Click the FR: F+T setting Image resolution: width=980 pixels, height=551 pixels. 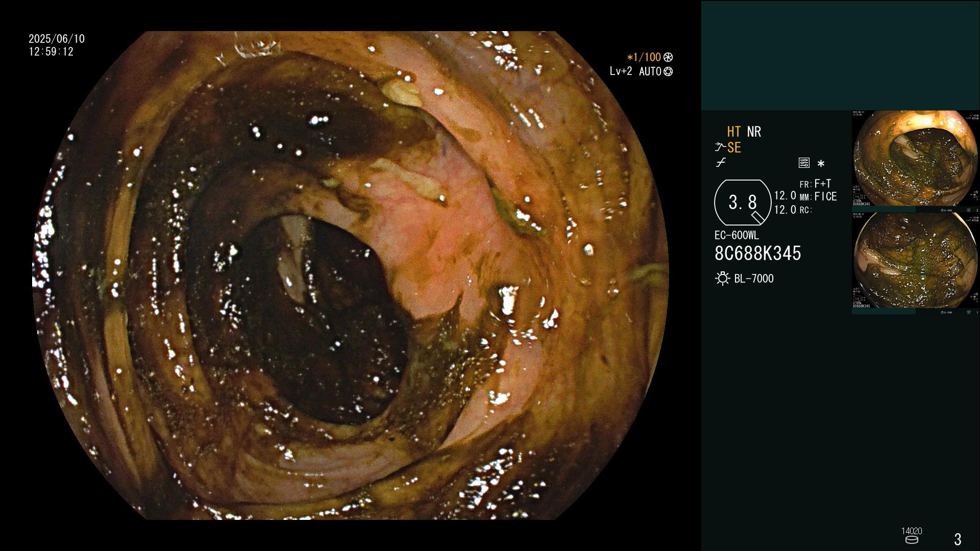click(x=815, y=184)
